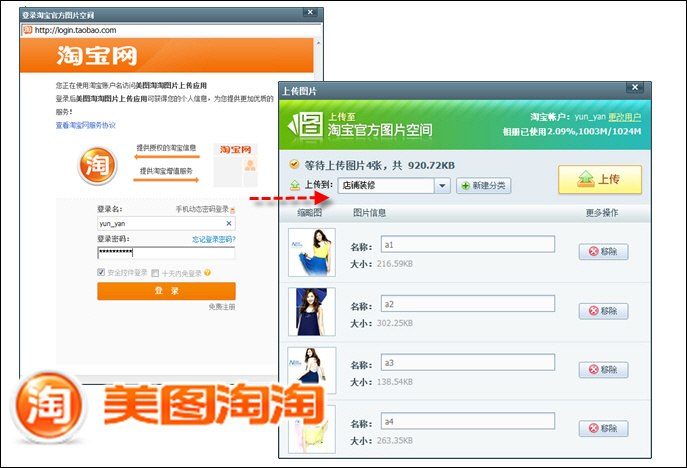
Task: Click 忘记登录密码? link
Action: (214, 239)
